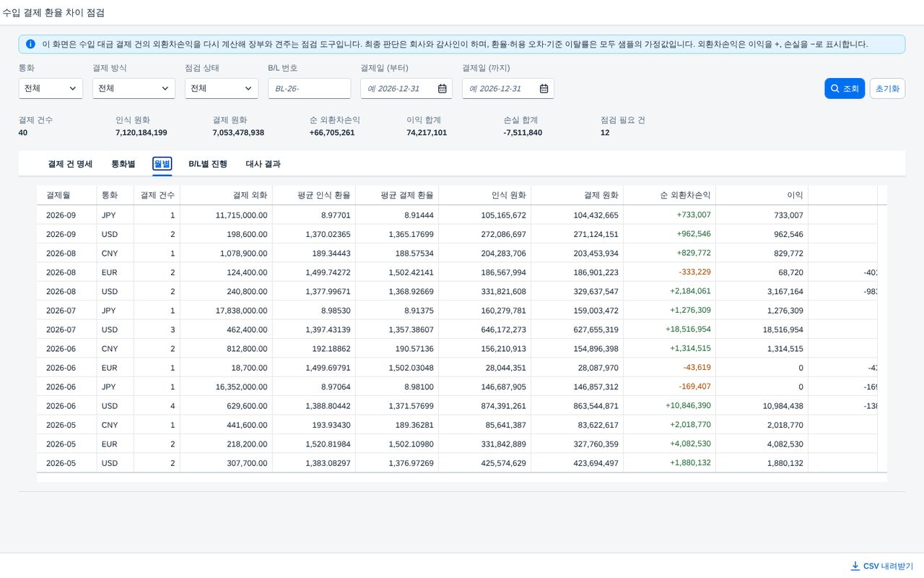Open calendar picker for 결제일 (까지)

(544, 88)
